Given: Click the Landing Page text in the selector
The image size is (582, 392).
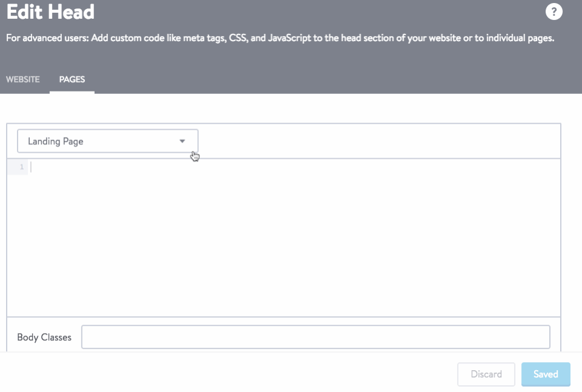Looking at the screenshot, I should (56, 141).
